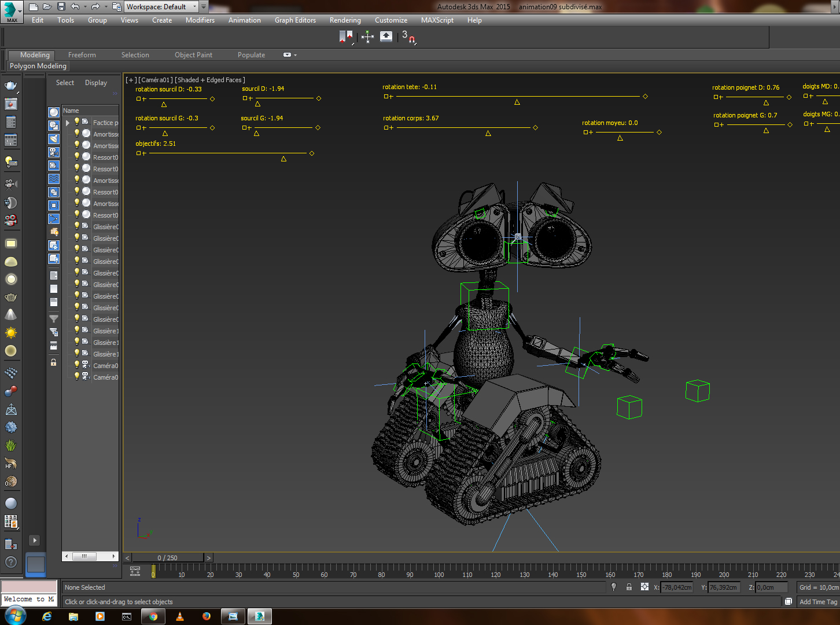The height and width of the screenshot is (625, 840).
Task: Toggle the lightbulb on the first Ressort row
Action: pos(76,157)
